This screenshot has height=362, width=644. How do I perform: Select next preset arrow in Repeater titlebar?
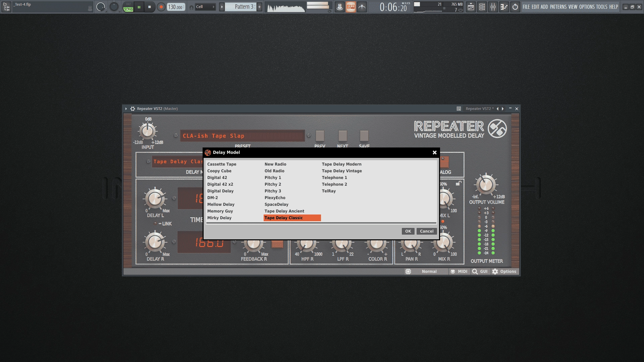pos(503,109)
